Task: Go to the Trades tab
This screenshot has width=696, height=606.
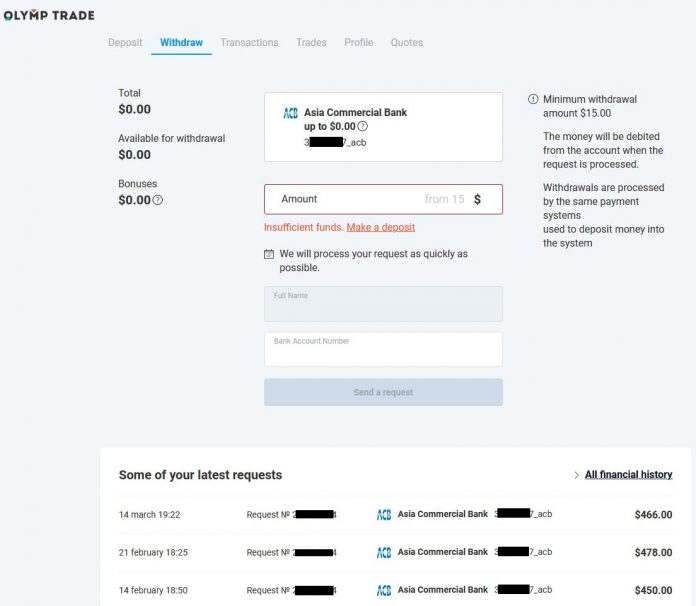Action: click(x=311, y=43)
